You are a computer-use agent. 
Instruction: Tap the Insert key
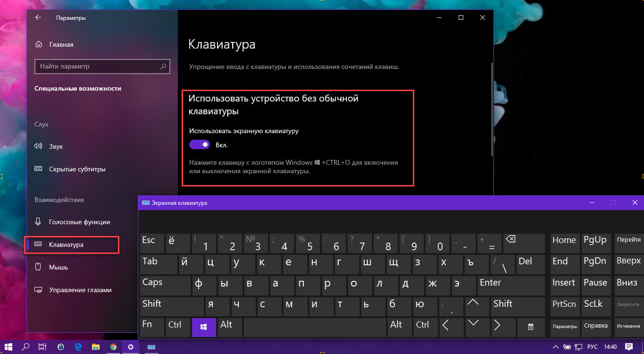coord(565,285)
